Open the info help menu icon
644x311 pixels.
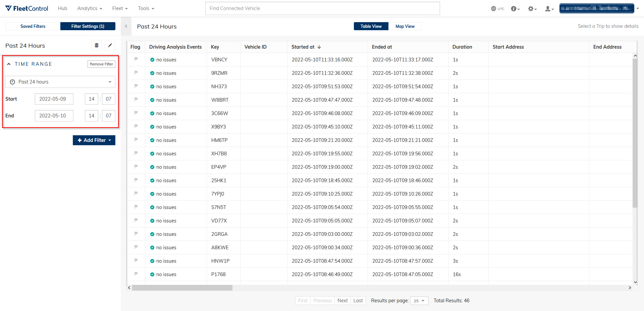click(515, 9)
